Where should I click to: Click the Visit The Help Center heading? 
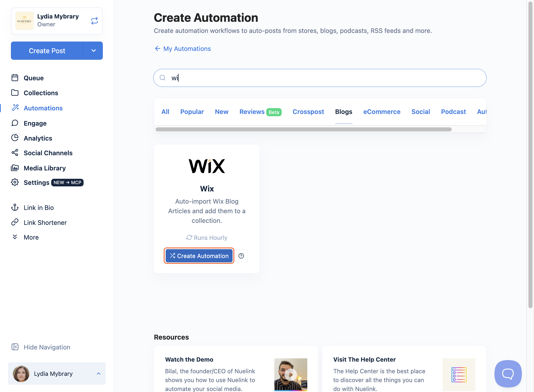(x=365, y=360)
